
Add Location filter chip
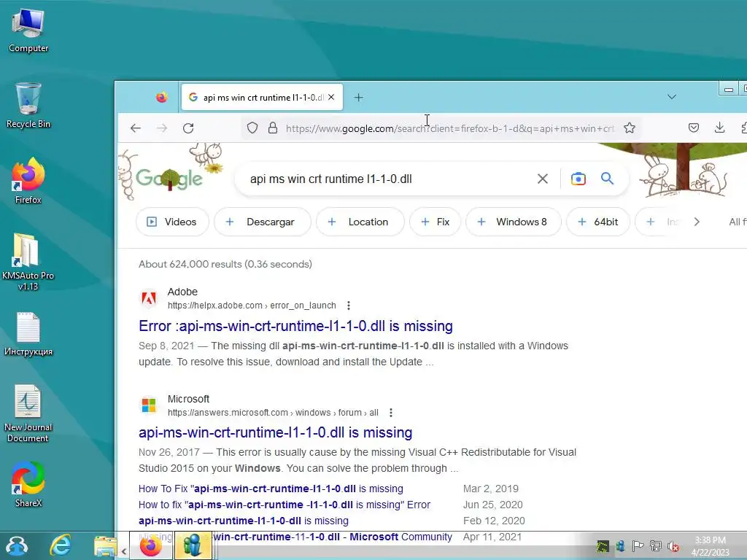tap(360, 222)
